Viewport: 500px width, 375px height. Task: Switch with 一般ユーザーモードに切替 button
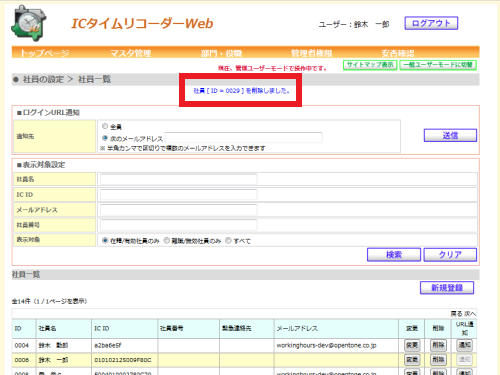438,65
